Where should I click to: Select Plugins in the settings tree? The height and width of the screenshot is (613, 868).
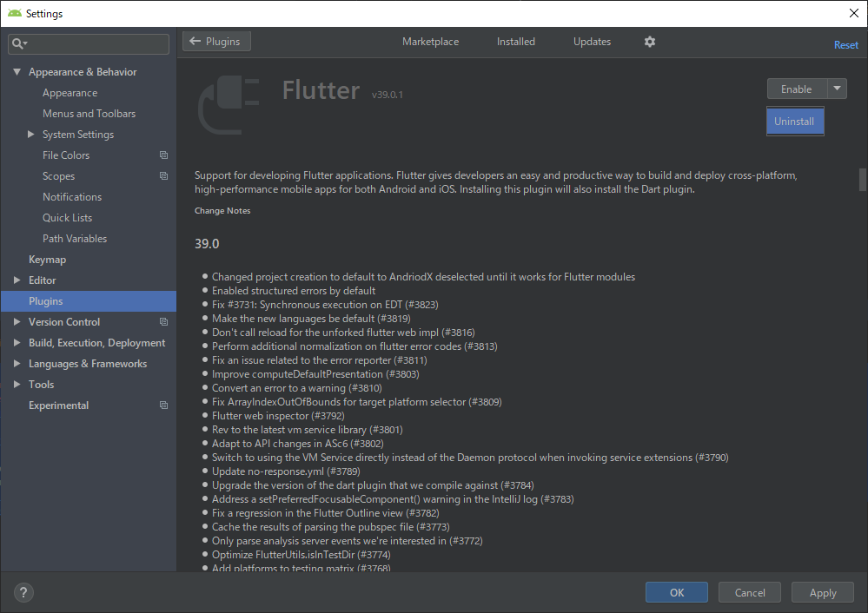pyautogui.click(x=89, y=301)
